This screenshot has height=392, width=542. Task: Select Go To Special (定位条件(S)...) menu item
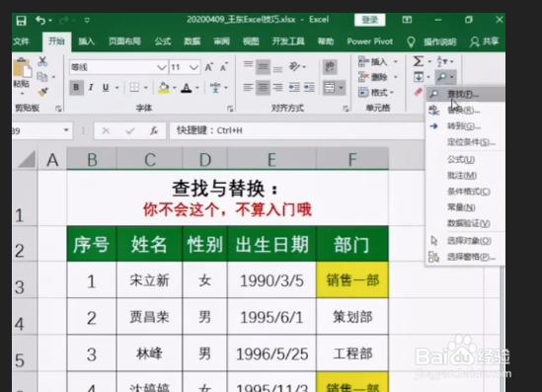point(465,142)
